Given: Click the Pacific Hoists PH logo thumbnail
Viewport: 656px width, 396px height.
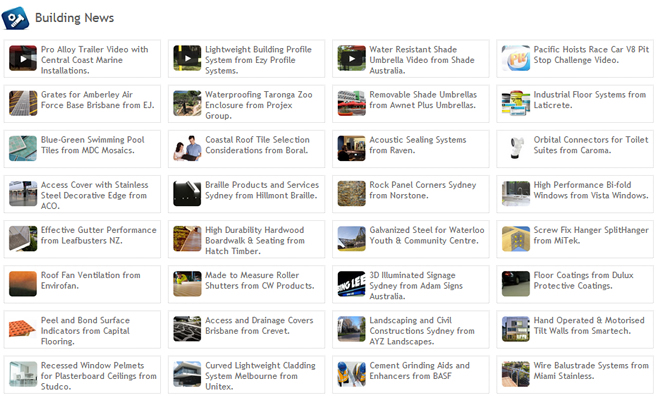Looking at the screenshot, I should click(x=516, y=58).
